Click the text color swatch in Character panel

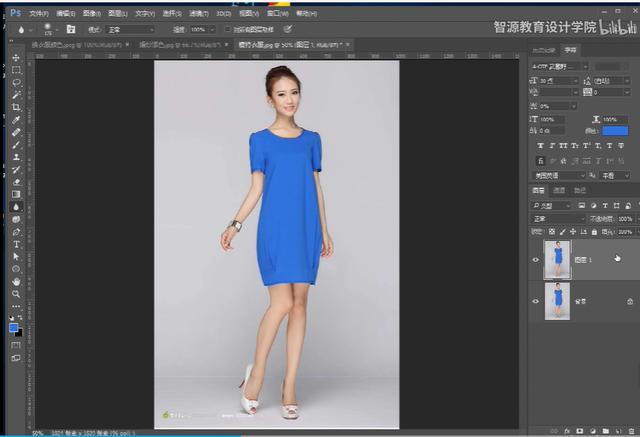[x=615, y=131]
